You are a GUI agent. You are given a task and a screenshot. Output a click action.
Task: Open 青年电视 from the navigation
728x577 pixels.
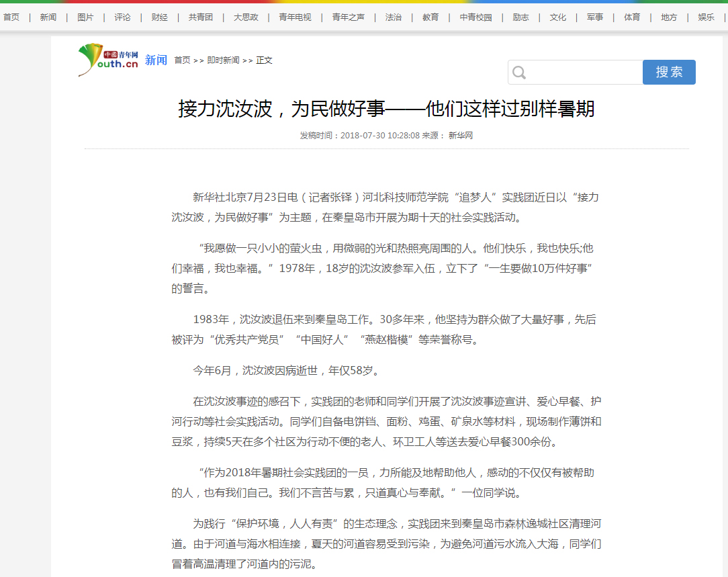coord(295,17)
